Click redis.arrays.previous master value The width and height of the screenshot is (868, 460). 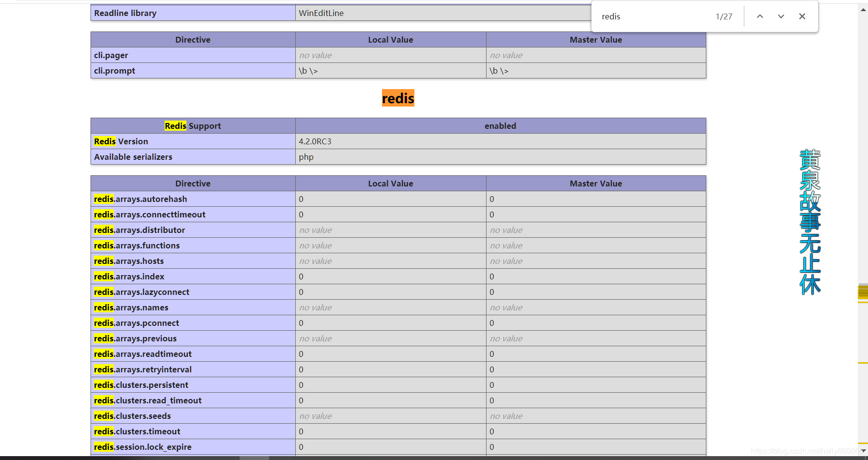point(506,338)
